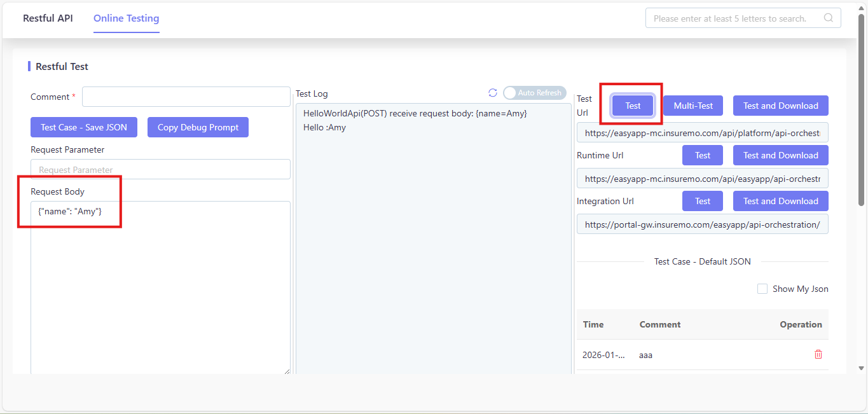The height and width of the screenshot is (414, 868).
Task: Click the 'Hello :Amy' log line
Action: coord(324,127)
